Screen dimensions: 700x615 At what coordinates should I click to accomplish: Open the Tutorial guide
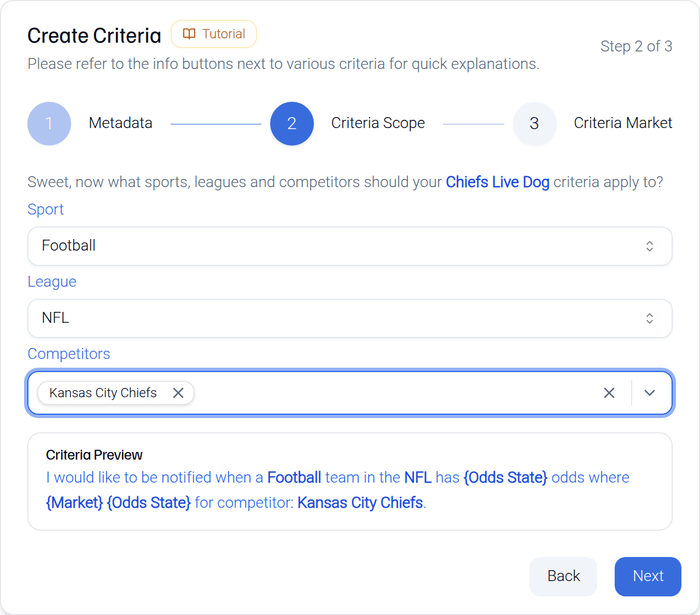pyautogui.click(x=214, y=34)
